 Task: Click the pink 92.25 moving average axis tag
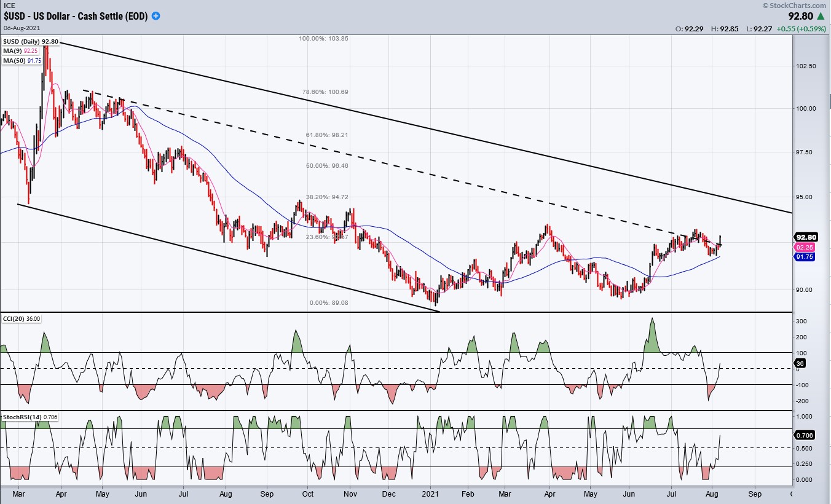(805, 247)
